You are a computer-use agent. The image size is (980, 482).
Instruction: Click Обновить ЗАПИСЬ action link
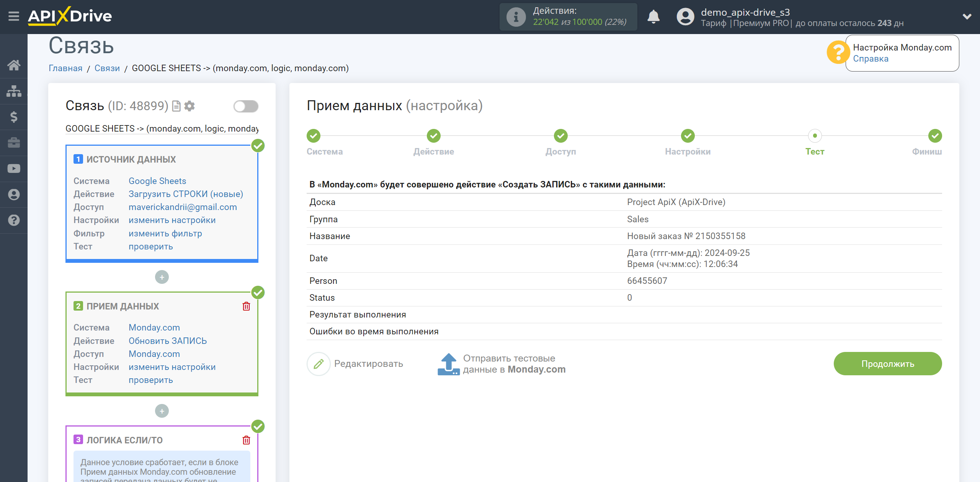point(168,341)
